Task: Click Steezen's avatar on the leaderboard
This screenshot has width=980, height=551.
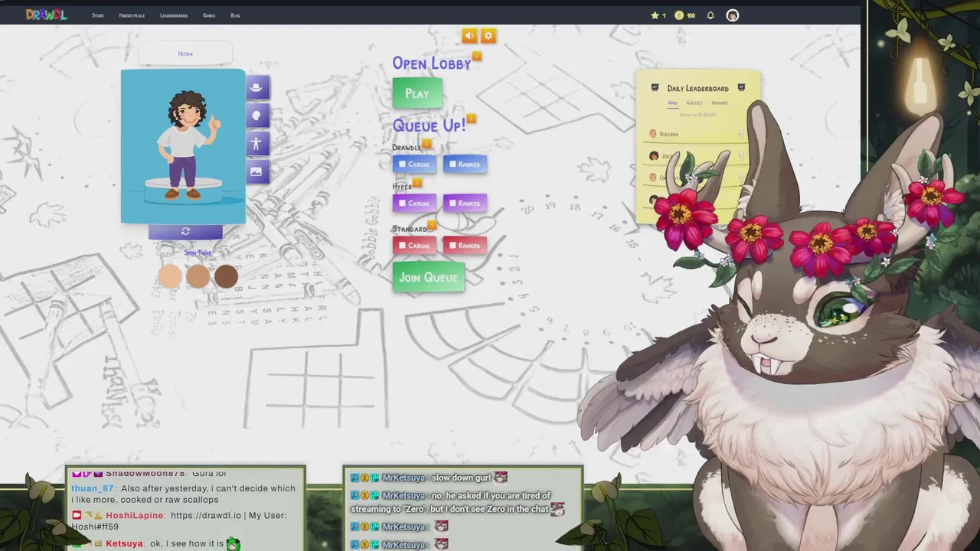Action: click(x=653, y=134)
